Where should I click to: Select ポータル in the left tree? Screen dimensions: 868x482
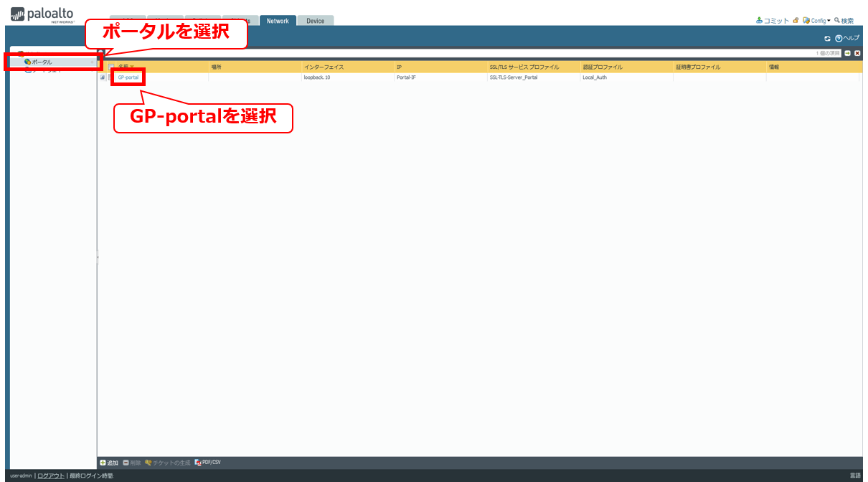pos(42,62)
